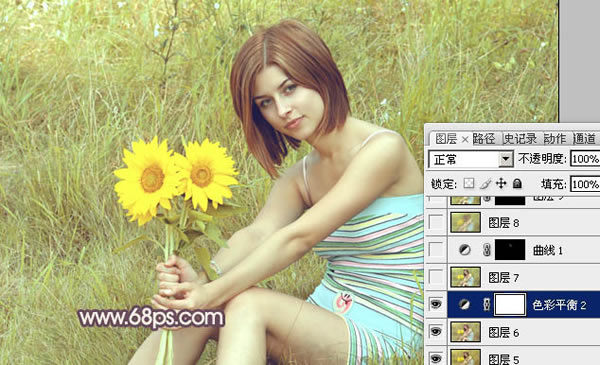Select the lock image pixels brush icon
The image size is (600, 365).
485,184
